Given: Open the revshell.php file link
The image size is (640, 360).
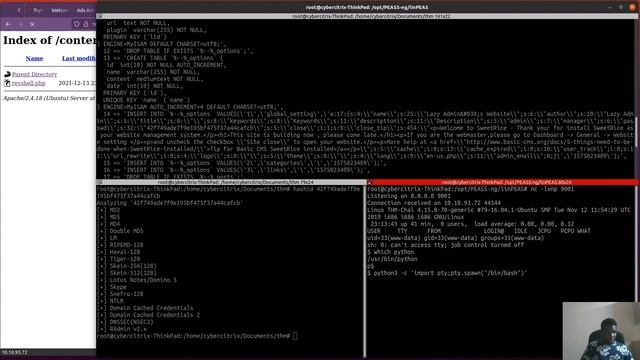Looking at the screenshot, I should pos(29,83).
